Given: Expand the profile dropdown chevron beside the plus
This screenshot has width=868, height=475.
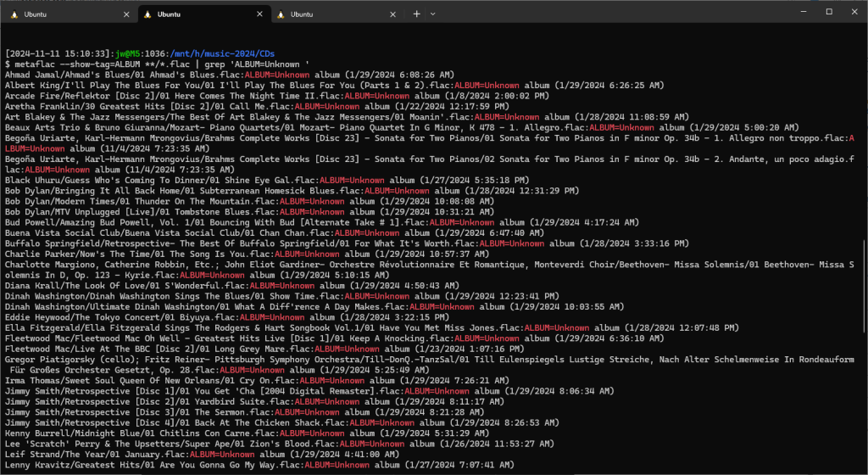Looking at the screenshot, I should click(x=433, y=14).
